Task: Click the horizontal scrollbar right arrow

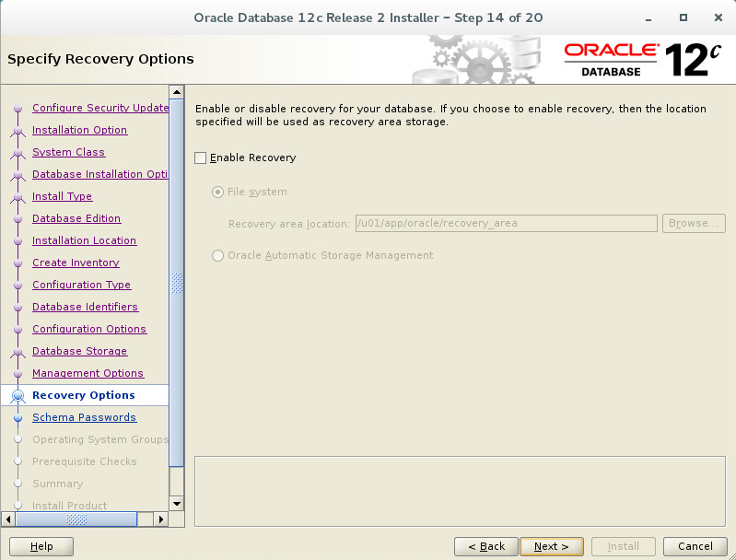Action: tap(161, 519)
